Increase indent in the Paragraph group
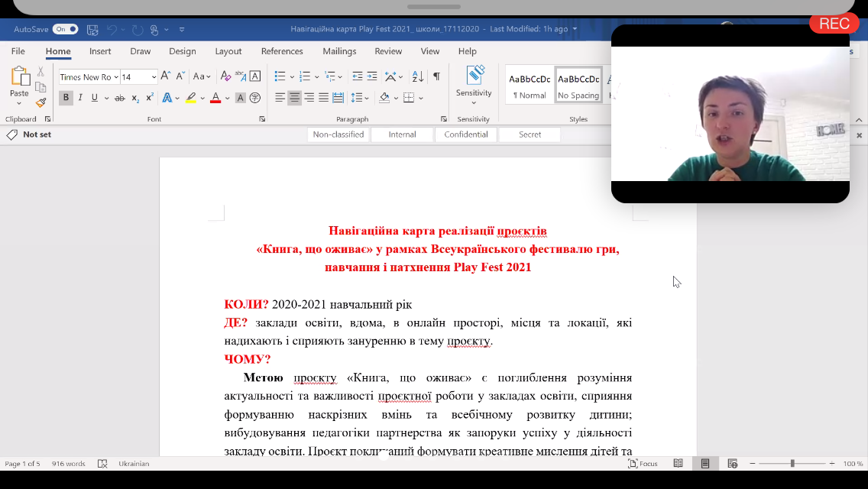 (372, 76)
